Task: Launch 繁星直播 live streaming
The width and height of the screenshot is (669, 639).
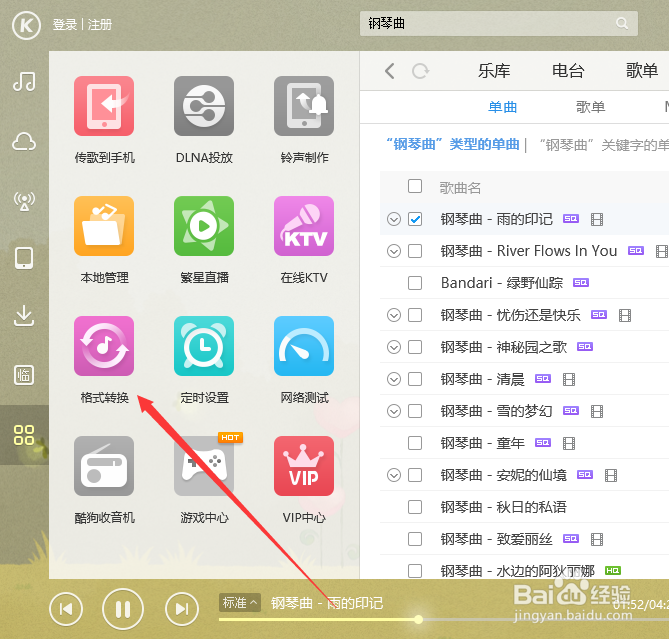Action: (x=204, y=226)
